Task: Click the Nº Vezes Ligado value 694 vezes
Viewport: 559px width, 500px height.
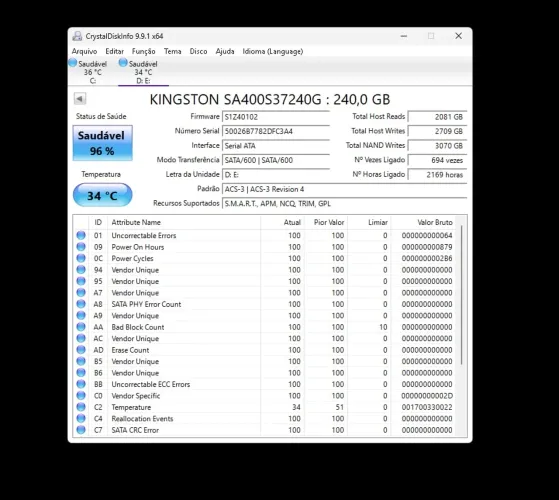Action: tap(437, 160)
